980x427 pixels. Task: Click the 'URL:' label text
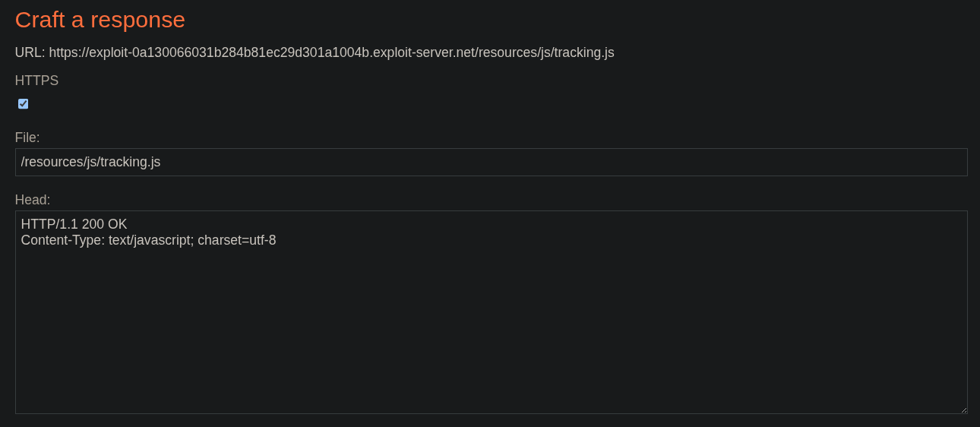pos(30,52)
